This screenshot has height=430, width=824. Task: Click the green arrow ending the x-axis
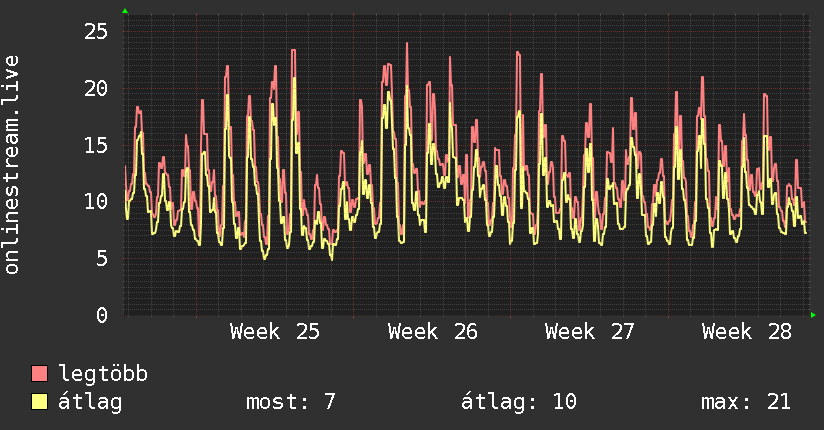tap(813, 315)
